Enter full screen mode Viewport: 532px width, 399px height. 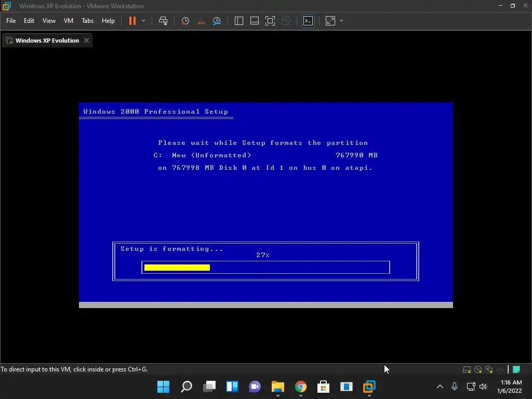click(270, 21)
